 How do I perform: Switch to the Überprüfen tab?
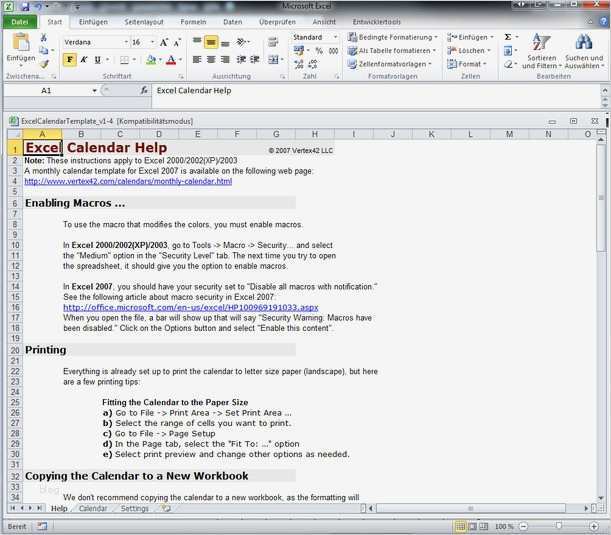pos(277,22)
